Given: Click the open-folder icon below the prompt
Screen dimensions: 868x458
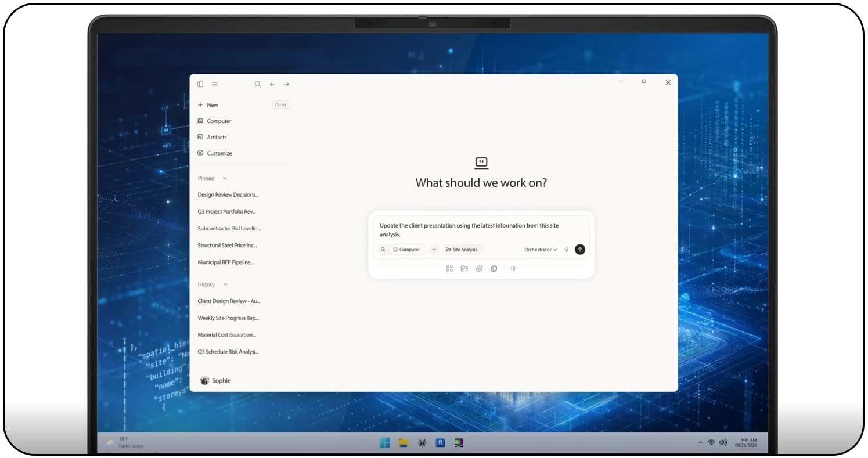Looking at the screenshot, I should [x=464, y=269].
